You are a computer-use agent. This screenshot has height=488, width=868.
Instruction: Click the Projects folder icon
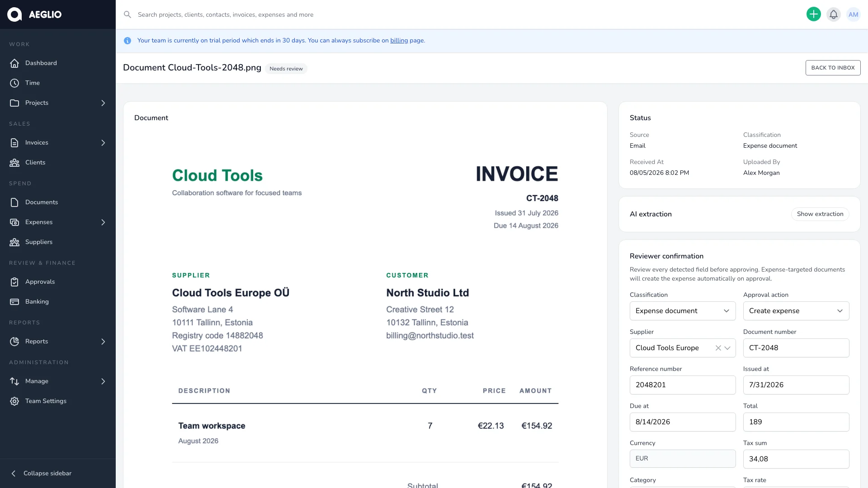point(14,103)
